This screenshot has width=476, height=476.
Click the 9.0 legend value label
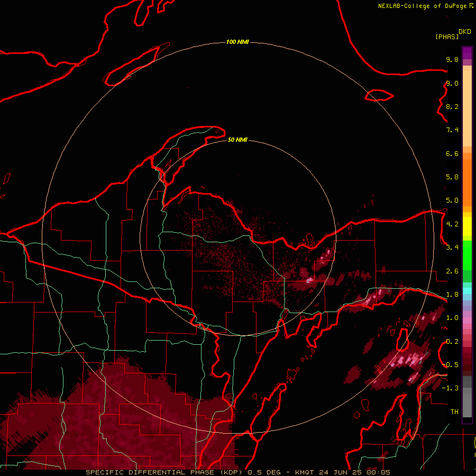(x=452, y=83)
